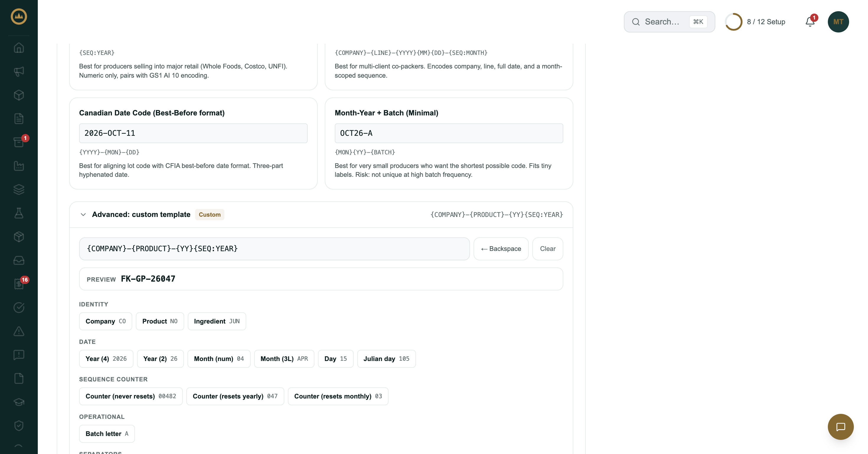The image size is (868, 454).
Task: Open the circled checkmark sidebar icon
Action: [x=19, y=307]
